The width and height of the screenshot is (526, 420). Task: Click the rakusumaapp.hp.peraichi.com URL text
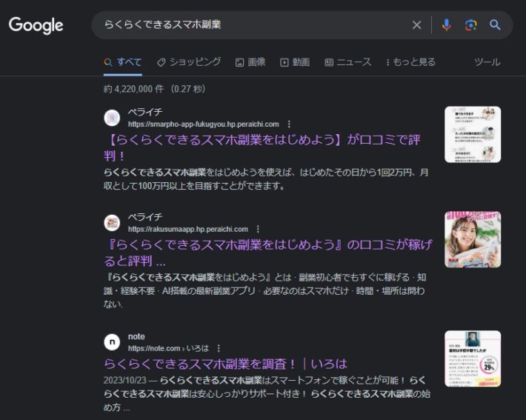tap(188, 229)
